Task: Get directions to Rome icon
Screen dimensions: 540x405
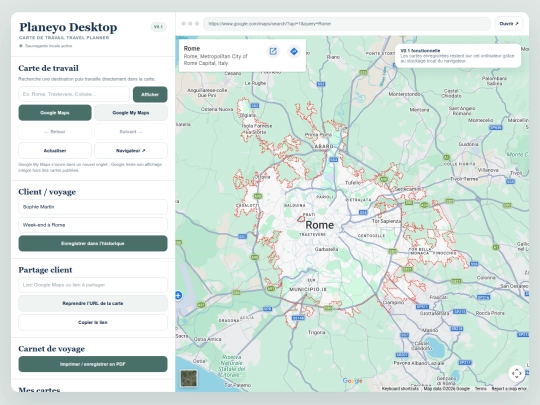Action: pos(294,51)
